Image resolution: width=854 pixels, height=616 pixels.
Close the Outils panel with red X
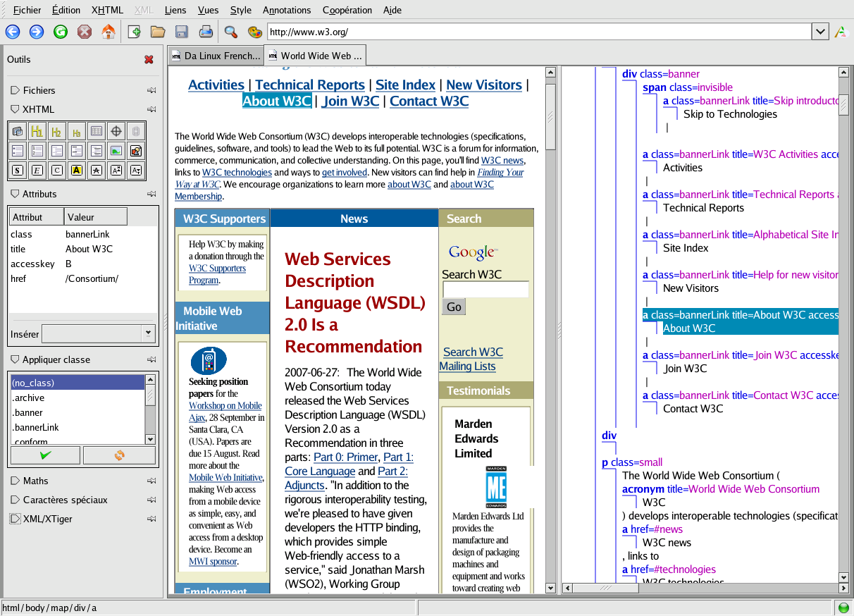tap(149, 60)
